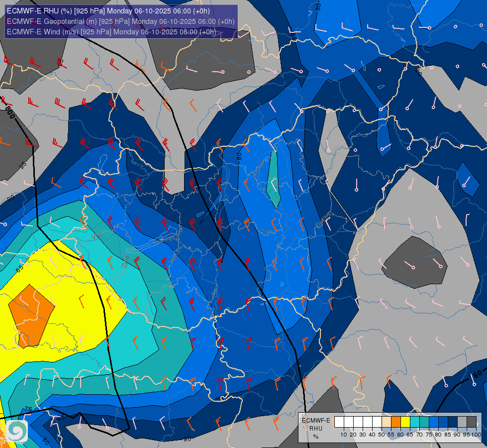Select the ECMWF-E Geopotential (m) title line
The height and width of the screenshot is (448, 487).
[121, 21]
